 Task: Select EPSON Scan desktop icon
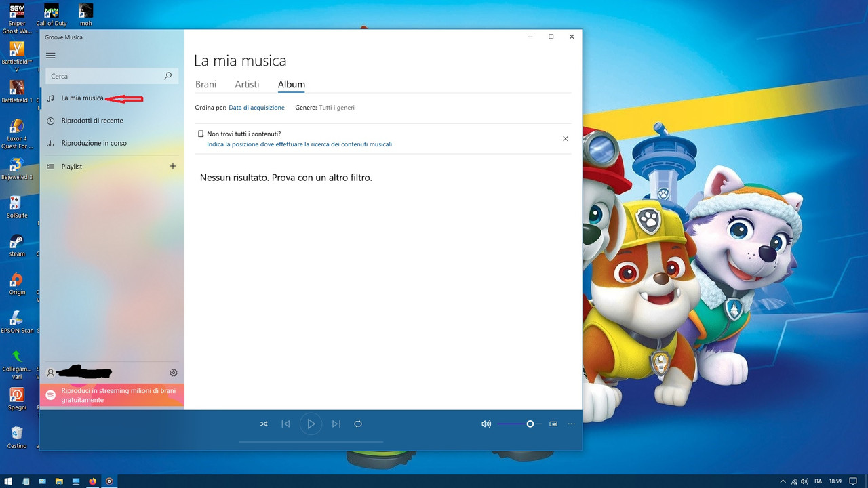[x=17, y=323]
